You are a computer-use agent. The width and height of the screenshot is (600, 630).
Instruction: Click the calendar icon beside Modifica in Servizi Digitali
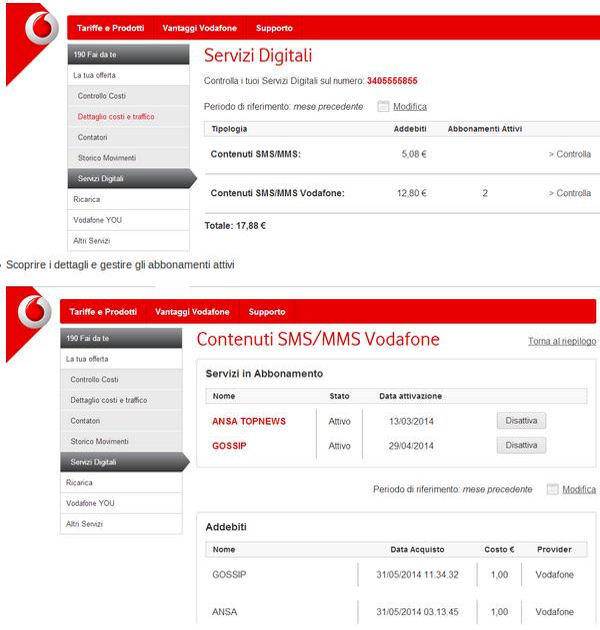tap(383, 106)
